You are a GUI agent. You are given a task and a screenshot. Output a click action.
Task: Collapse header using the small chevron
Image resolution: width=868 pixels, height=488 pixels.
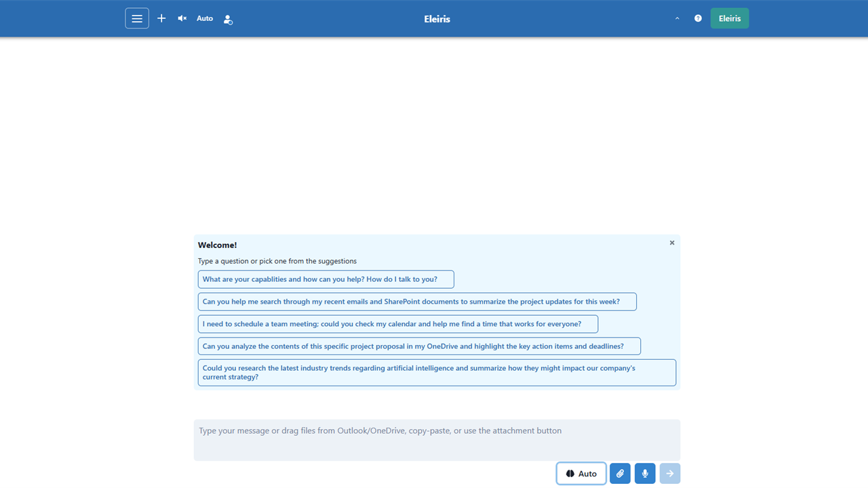click(x=677, y=18)
